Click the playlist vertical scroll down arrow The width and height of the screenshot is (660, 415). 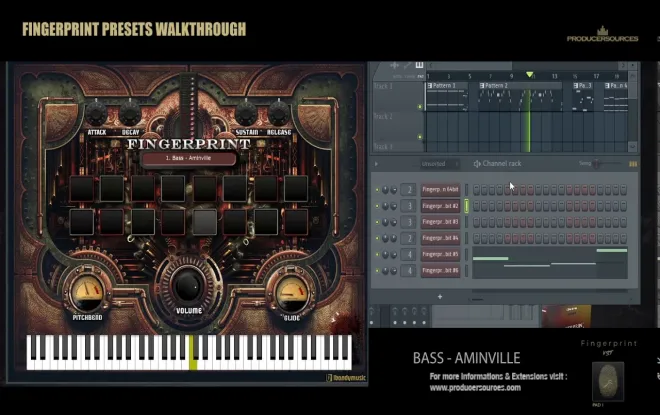pyautogui.click(x=632, y=146)
